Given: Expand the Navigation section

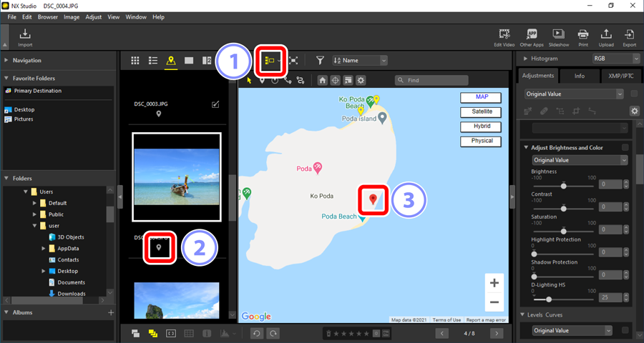Looking at the screenshot, I should point(6,60).
